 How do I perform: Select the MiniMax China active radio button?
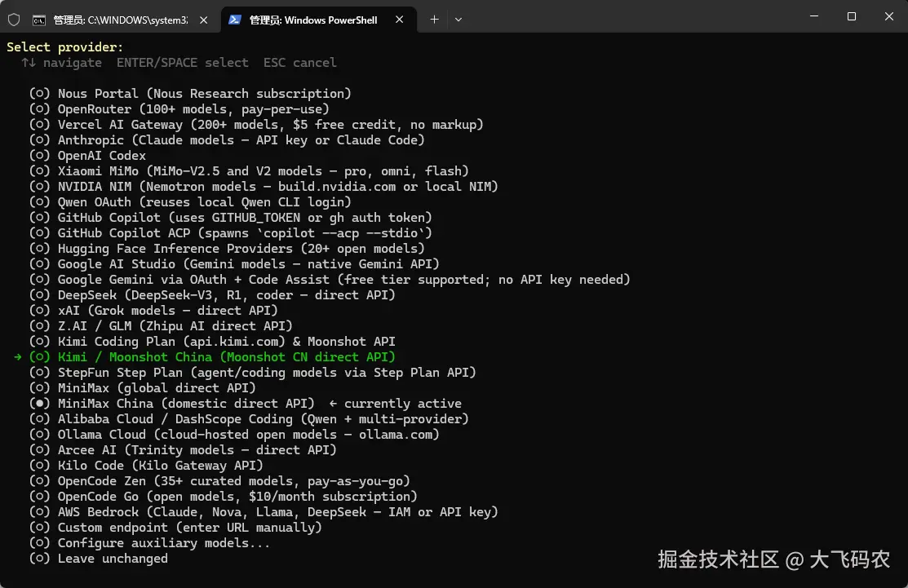(x=39, y=404)
